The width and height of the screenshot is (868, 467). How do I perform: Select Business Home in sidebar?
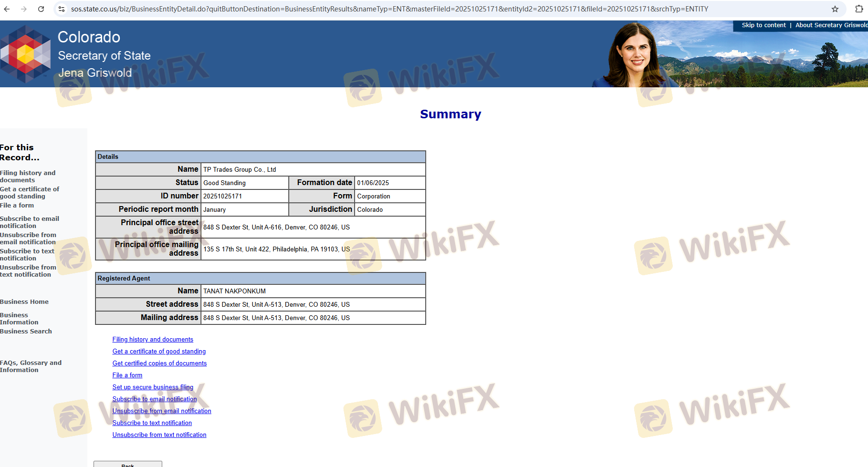[x=24, y=302]
